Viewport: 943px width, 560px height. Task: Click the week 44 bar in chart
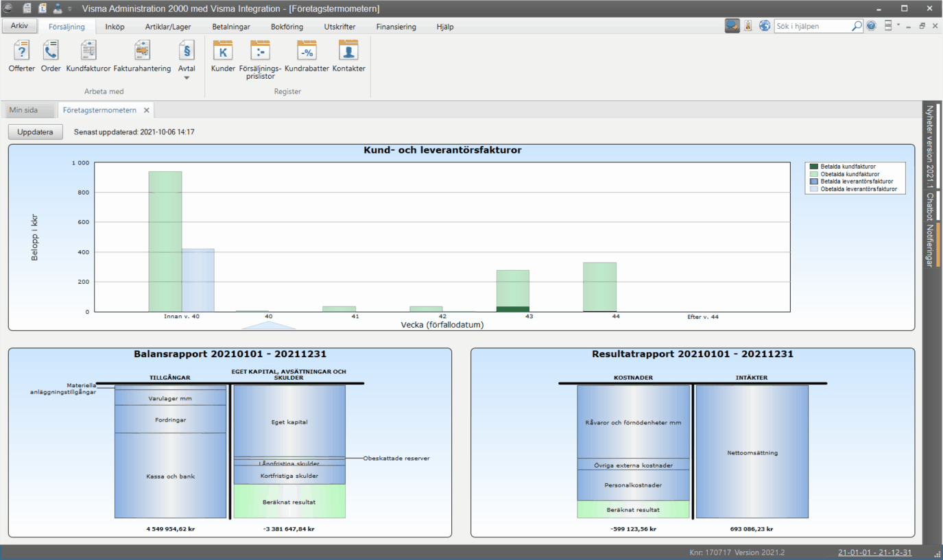tap(600, 287)
